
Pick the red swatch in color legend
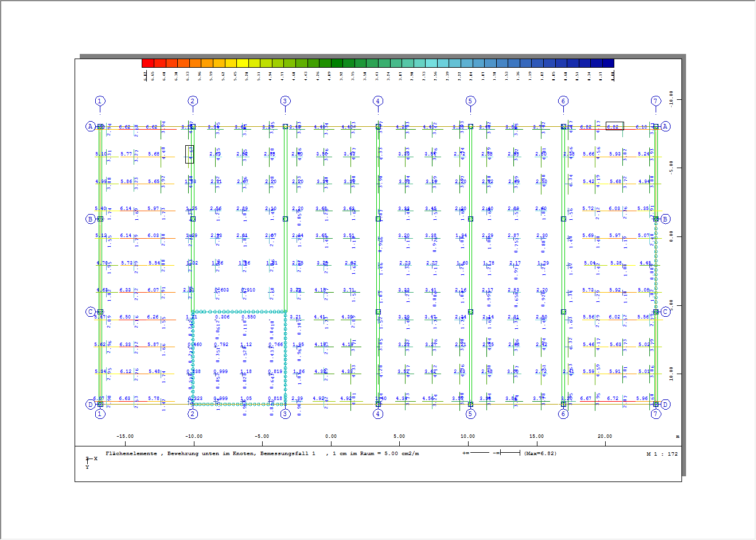click(147, 64)
